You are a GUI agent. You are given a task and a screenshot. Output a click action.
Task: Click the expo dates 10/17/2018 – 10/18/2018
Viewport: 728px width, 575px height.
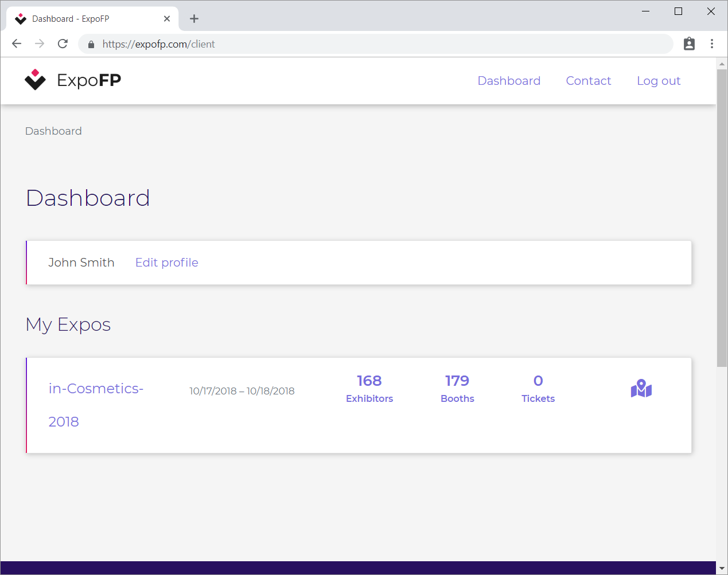pyautogui.click(x=242, y=391)
